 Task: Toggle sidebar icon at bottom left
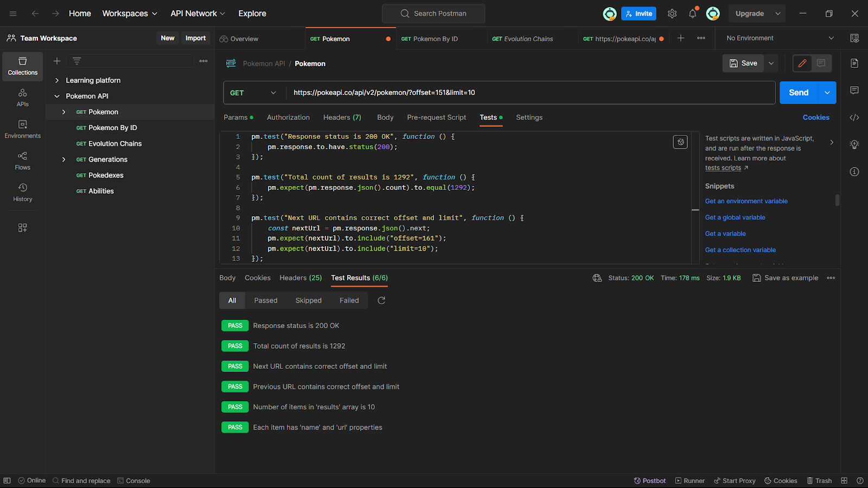click(x=7, y=480)
